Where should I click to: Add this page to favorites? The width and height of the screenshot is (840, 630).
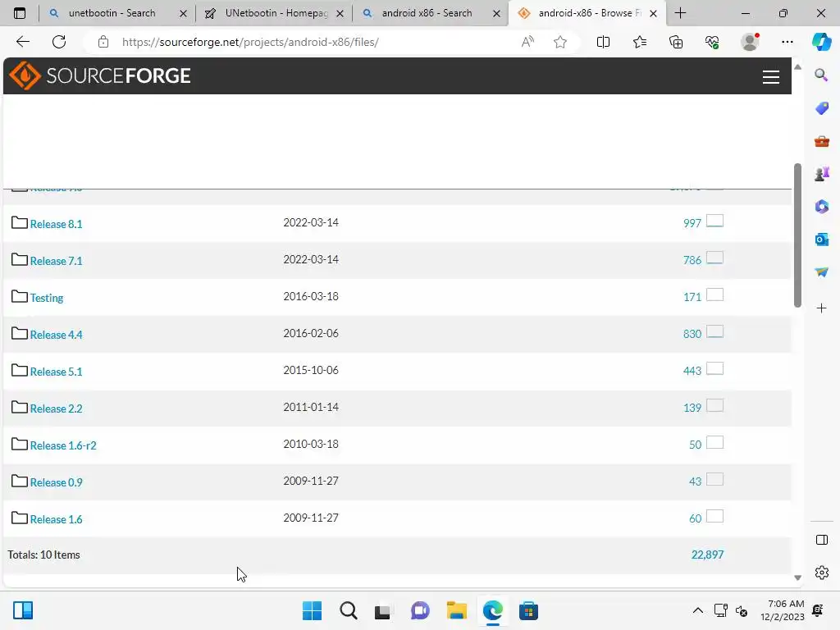pyautogui.click(x=559, y=42)
